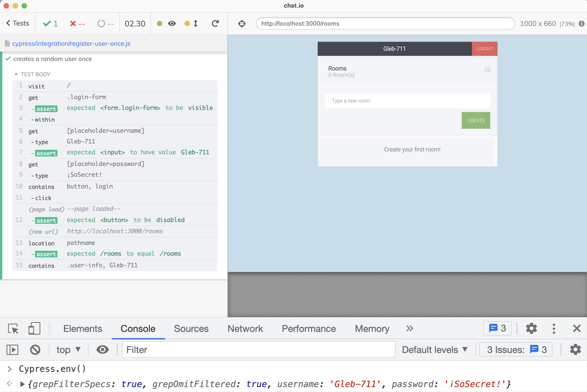Image resolution: width=587 pixels, height=392 pixels.
Task: Toggle the device toolbar icon
Action: (34, 328)
